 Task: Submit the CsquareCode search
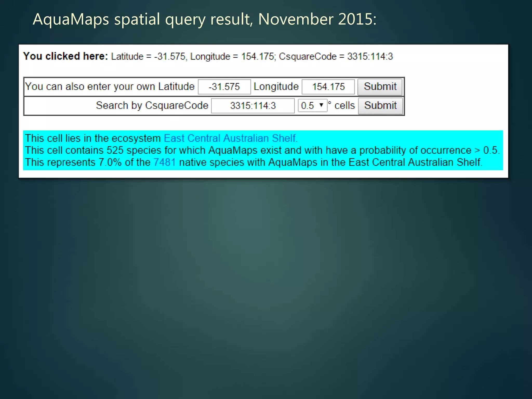pos(380,106)
